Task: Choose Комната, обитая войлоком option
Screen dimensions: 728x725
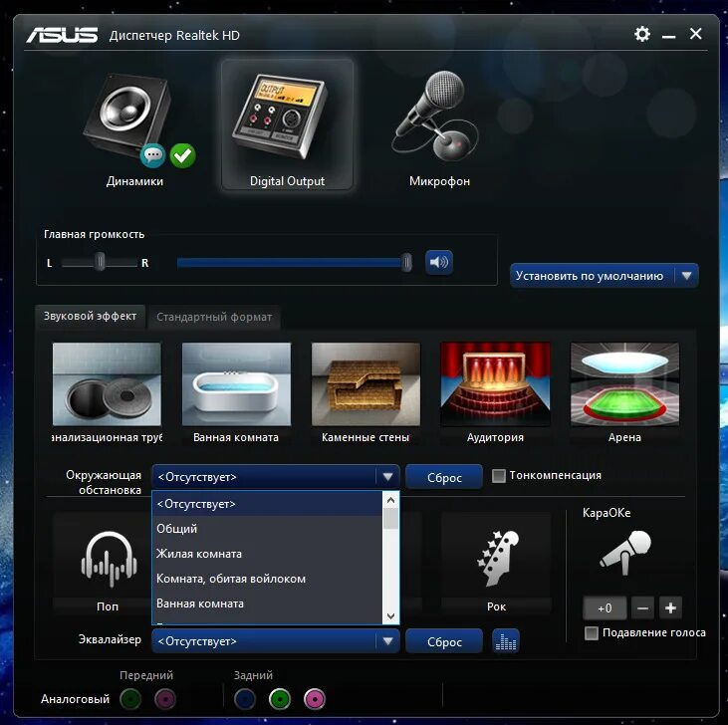Action: coord(267,579)
